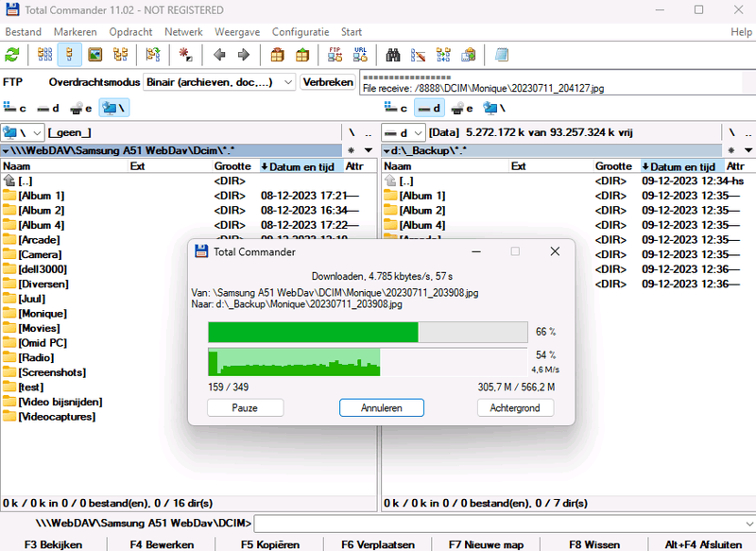This screenshot has width=756, height=551.
Task: Select the [Monique] folder in left panel
Action: click(x=43, y=314)
